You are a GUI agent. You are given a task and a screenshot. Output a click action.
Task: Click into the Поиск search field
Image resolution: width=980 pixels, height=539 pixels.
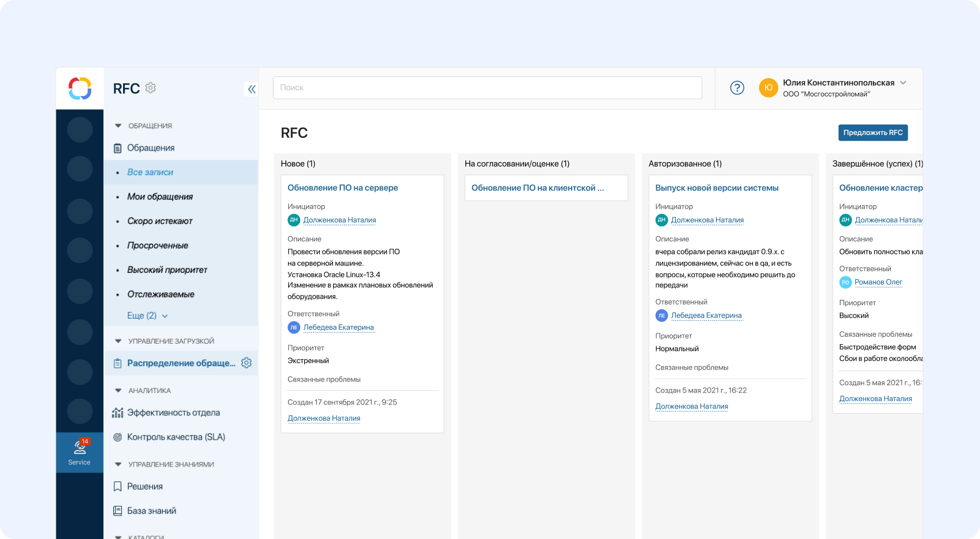click(487, 88)
